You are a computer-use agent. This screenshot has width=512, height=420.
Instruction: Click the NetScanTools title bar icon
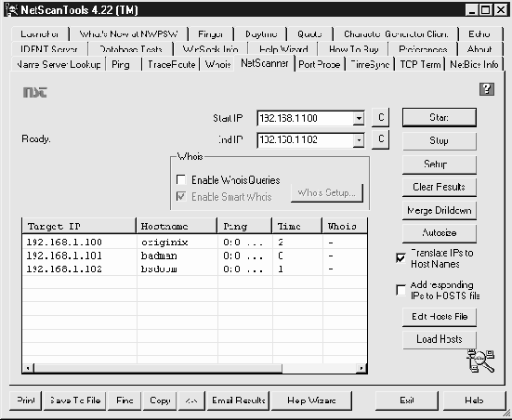pyautogui.click(x=12, y=9)
